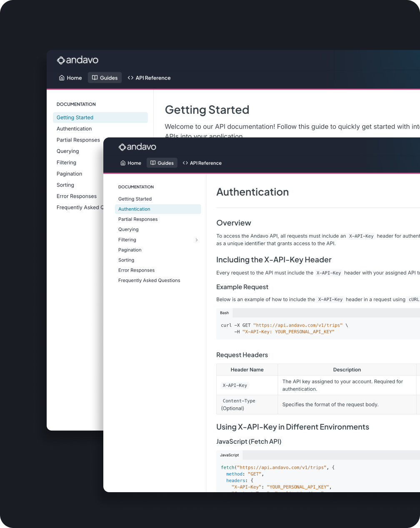Select Authentication in the front window sidebar
The width and height of the screenshot is (420, 528).
[158, 209]
